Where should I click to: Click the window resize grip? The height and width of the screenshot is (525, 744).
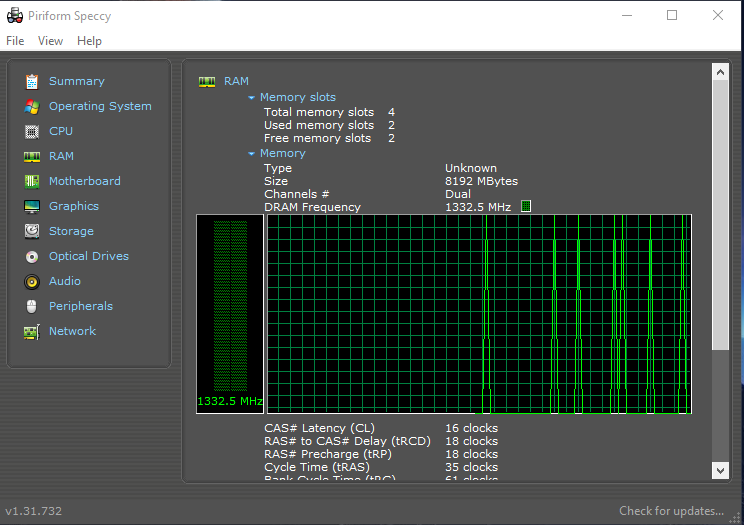[x=735, y=518]
